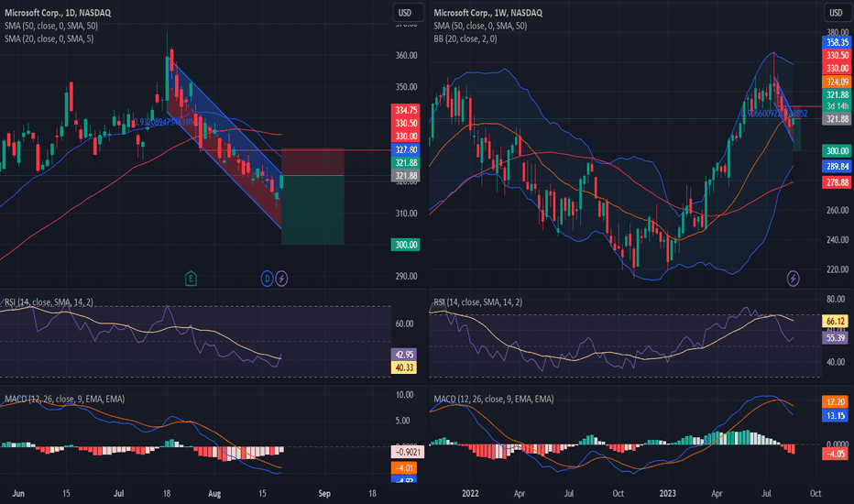Select the "Microsoft Corp., 1D, NASDAQ" symbol title
The height and width of the screenshot is (504, 854).
58,13
